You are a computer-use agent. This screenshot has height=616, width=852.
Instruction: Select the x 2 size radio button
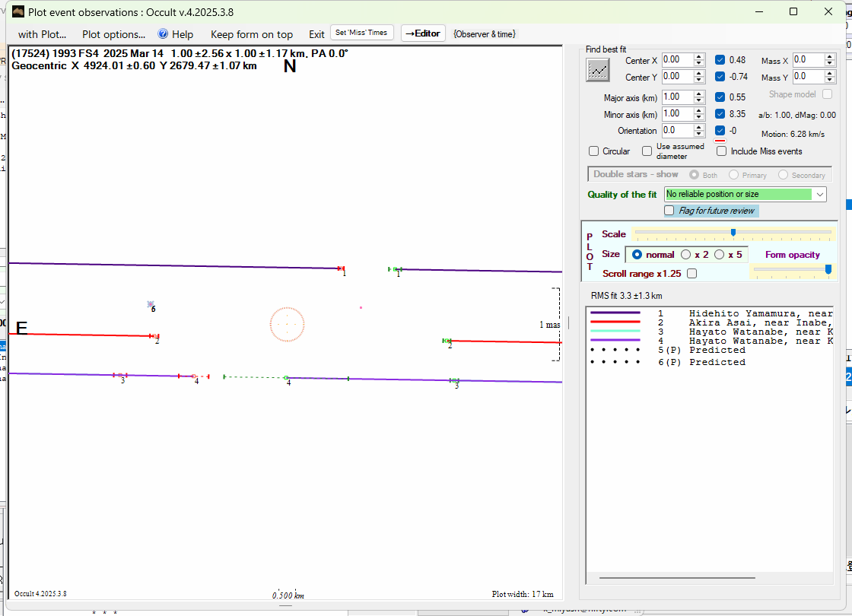click(685, 255)
